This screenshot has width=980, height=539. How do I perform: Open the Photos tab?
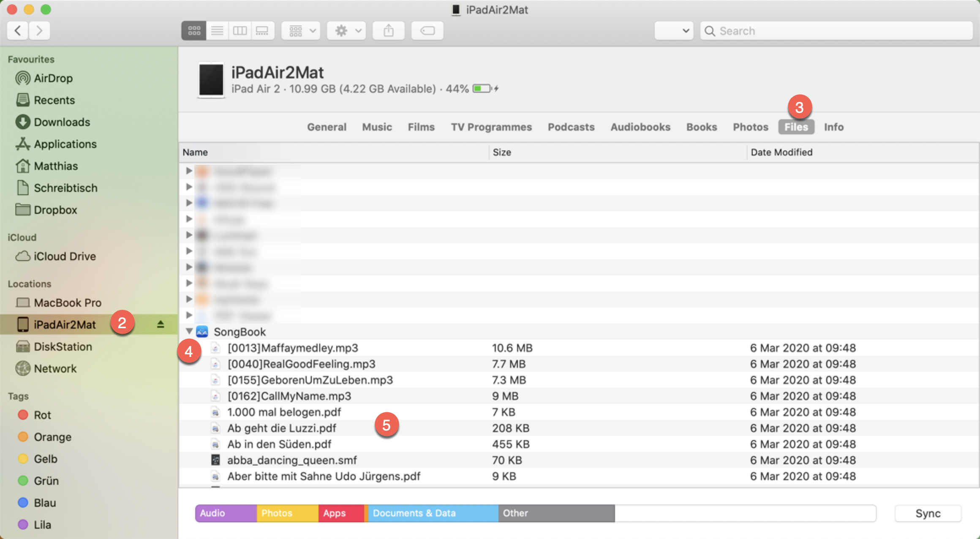(x=750, y=127)
